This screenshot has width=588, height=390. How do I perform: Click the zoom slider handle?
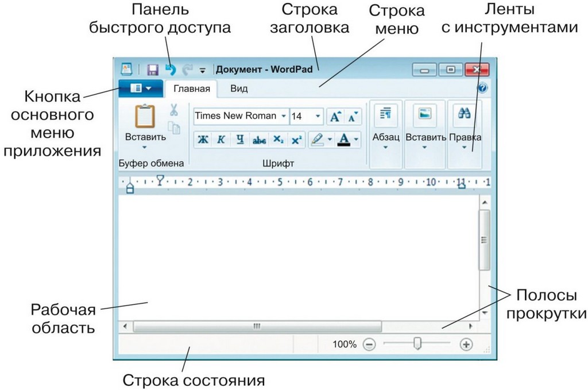[x=417, y=344]
